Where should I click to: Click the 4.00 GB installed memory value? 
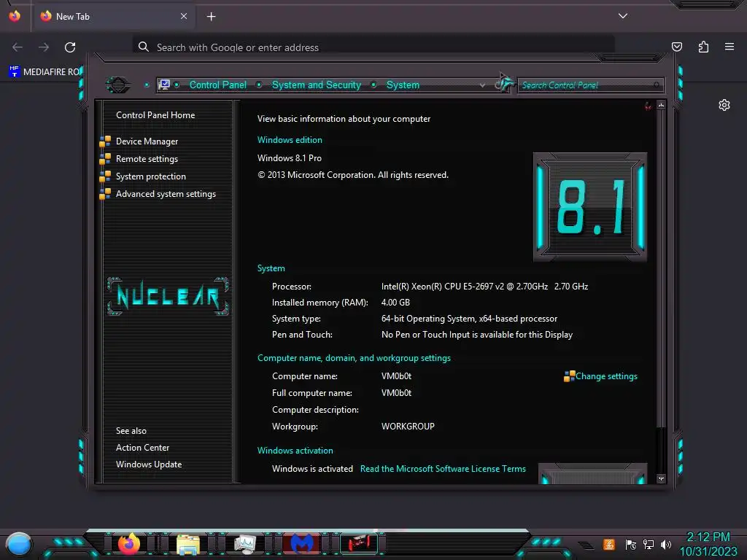click(x=395, y=303)
